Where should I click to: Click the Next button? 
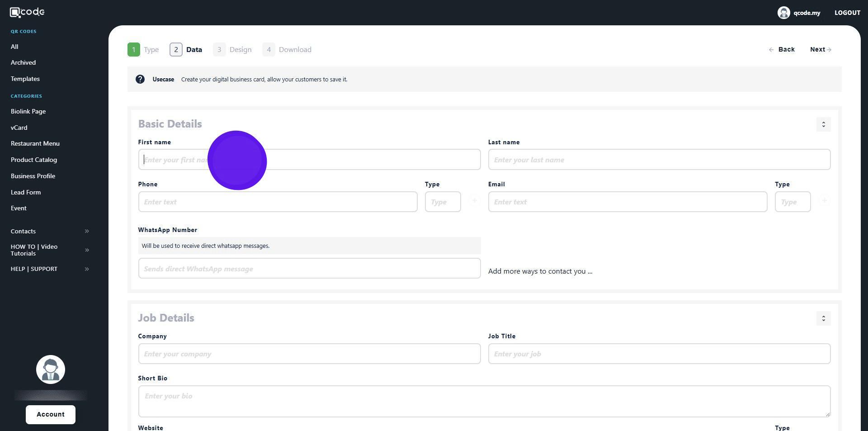tap(820, 50)
